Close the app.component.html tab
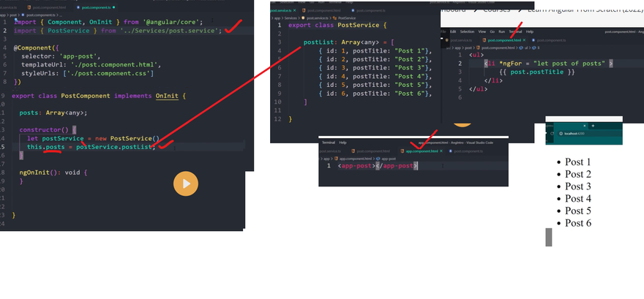 pyautogui.click(x=441, y=151)
